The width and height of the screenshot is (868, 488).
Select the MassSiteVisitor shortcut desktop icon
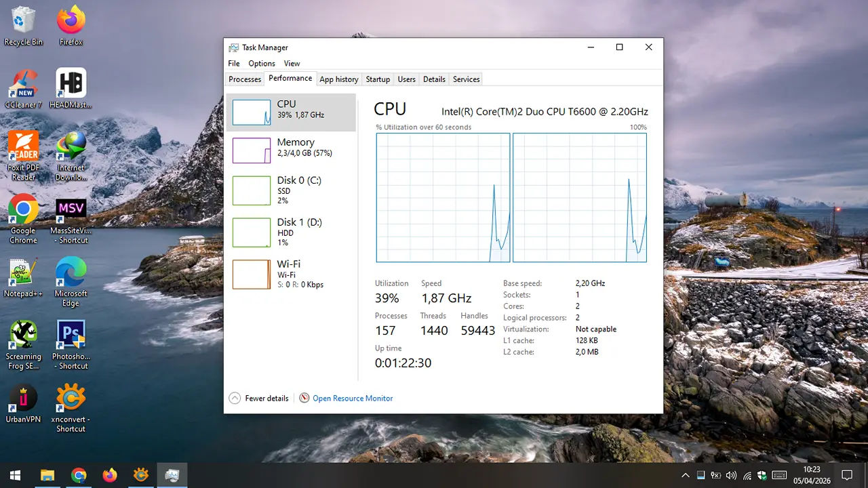pos(71,219)
